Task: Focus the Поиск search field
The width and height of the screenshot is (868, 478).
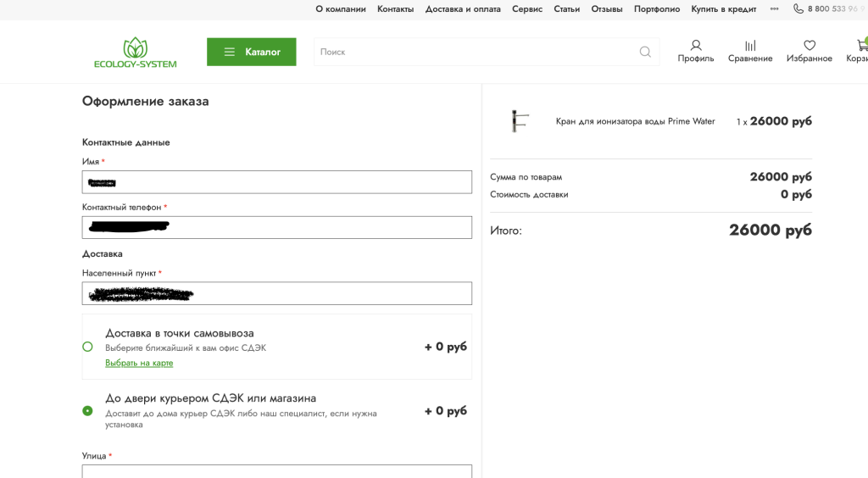Action: tap(476, 52)
